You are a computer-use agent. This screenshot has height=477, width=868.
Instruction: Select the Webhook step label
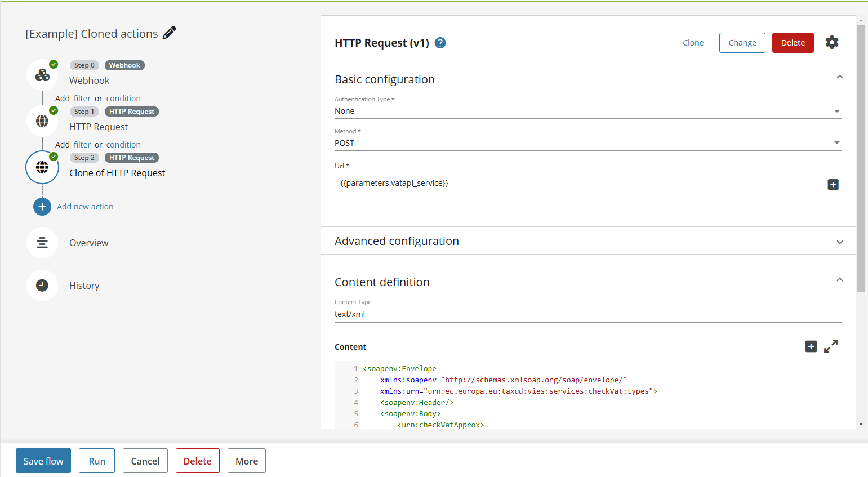pos(90,81)
